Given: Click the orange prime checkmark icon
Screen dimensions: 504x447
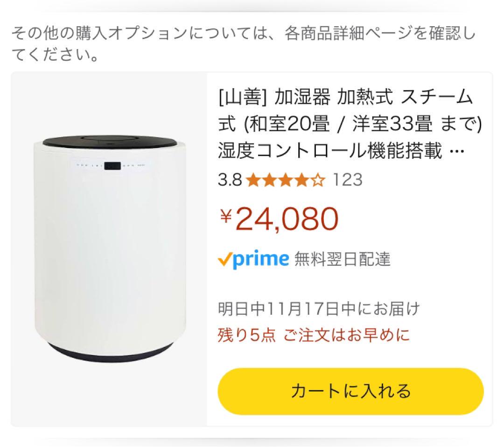Looking at the screenshot, I should click(x=224, y=259).
